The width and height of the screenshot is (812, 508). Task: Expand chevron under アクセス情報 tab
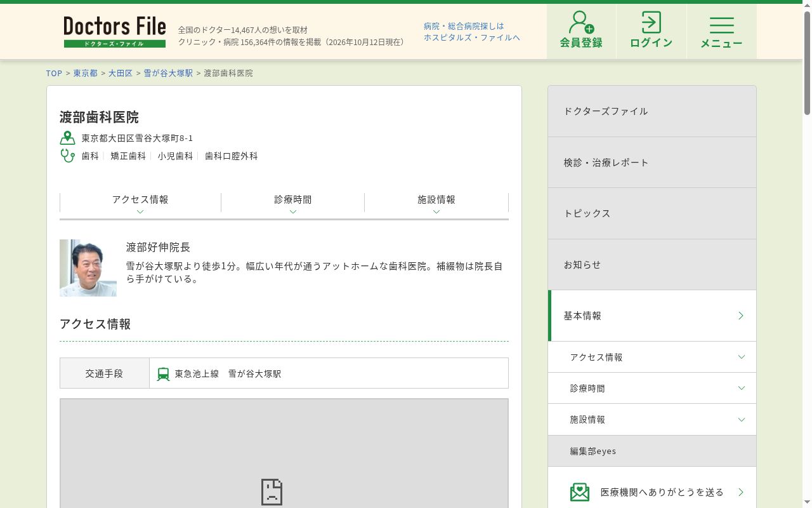pos(140,211)
